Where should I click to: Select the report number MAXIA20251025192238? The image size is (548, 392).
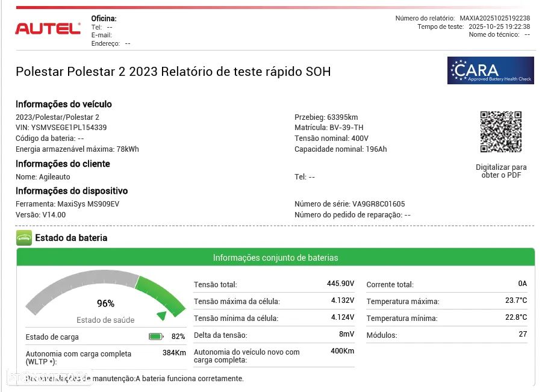coord(494,18)
